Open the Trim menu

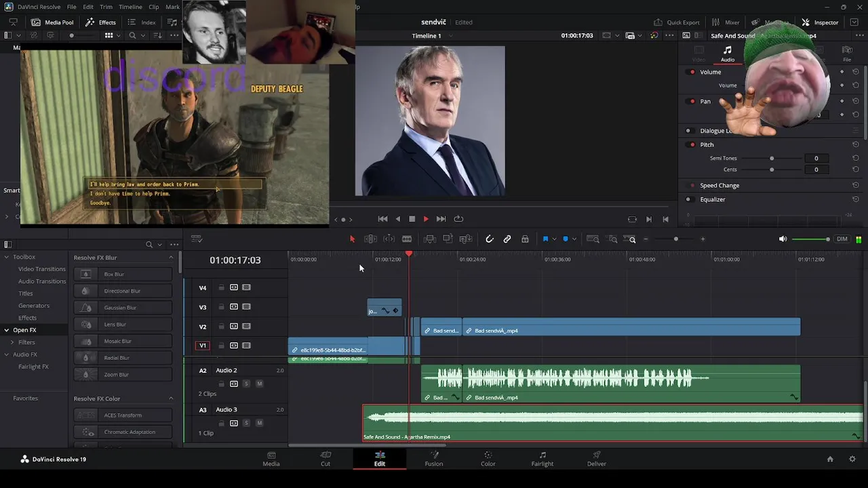click(106, 7)
